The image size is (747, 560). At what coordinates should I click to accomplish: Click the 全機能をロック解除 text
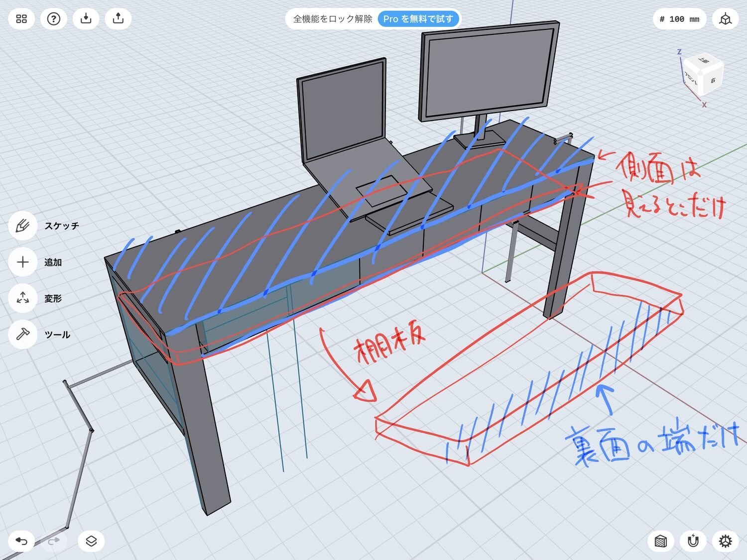point(333,19)
